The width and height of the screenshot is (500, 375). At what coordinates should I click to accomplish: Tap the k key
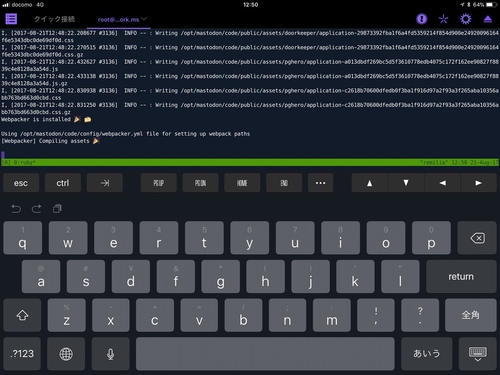355,277
